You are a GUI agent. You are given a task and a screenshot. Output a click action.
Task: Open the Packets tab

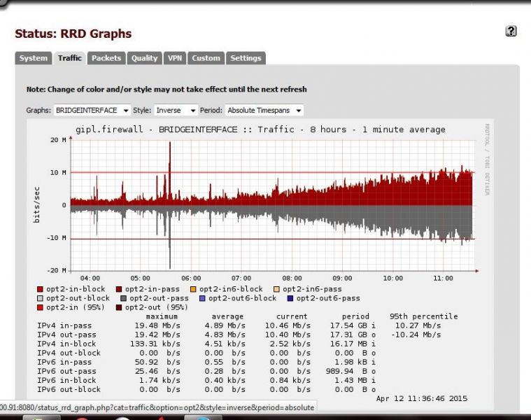106,58
